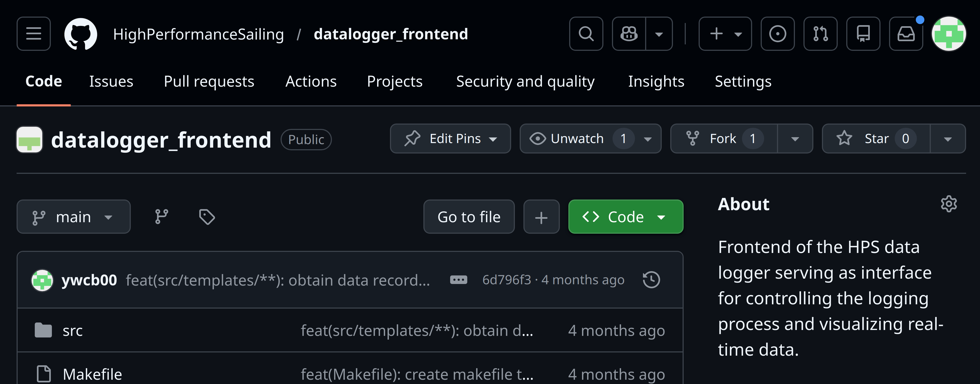The image size is (980, 384).
Task: Expand commit message ellipsis button
Action: [x=458, y=280]
